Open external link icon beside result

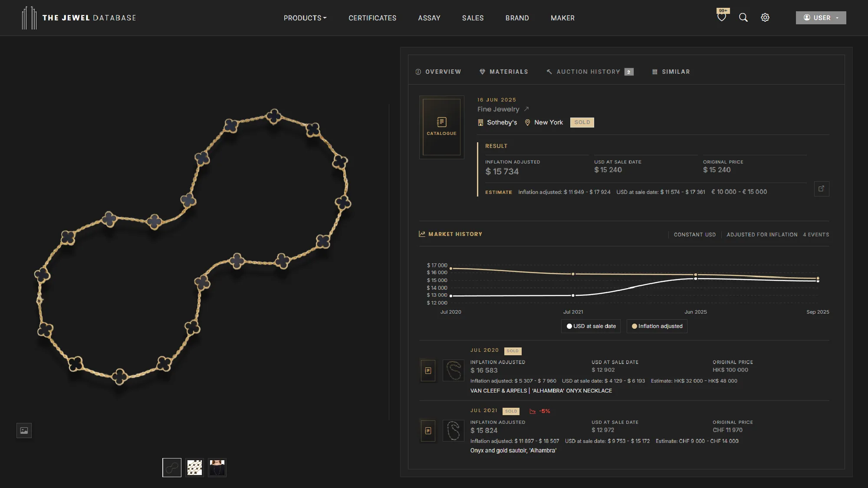click(821, 189)
